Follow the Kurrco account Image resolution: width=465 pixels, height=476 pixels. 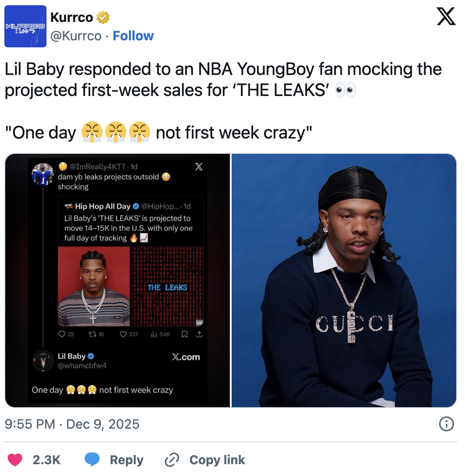(133, 36)
